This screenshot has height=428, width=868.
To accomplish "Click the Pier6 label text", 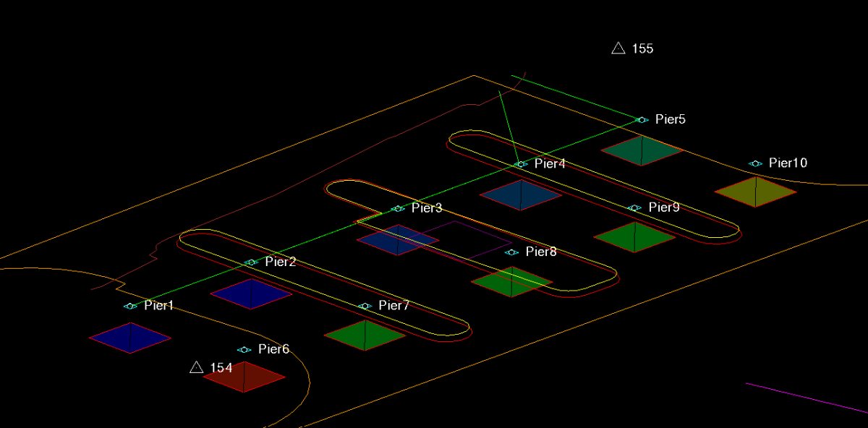I will click(x=273, y=349).
